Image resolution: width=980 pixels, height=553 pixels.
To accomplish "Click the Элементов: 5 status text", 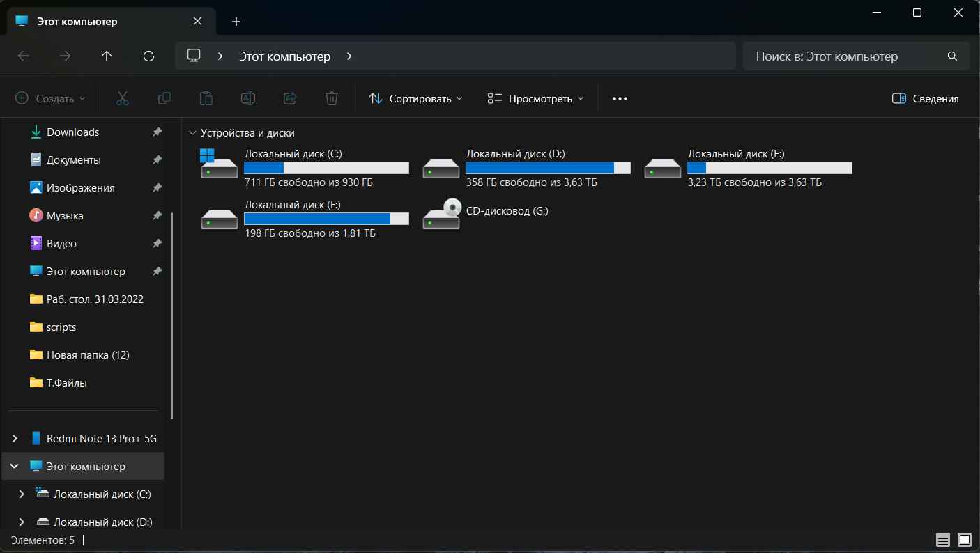I will pyautogui.click(x=43, y=540).
